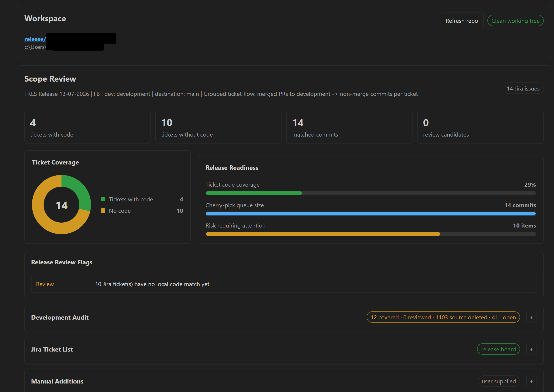Open the release/ branch link
554x392 pixels.
(35, 39)
